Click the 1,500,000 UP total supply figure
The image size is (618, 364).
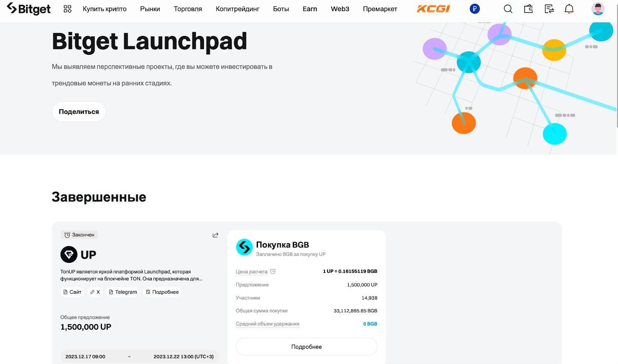point(86,327)
